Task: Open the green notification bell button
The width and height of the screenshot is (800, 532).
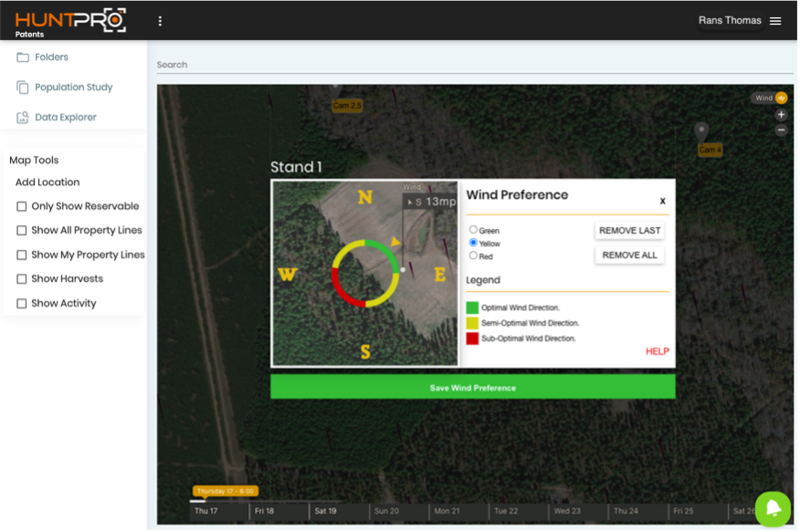Action: (x=773, y=508)
